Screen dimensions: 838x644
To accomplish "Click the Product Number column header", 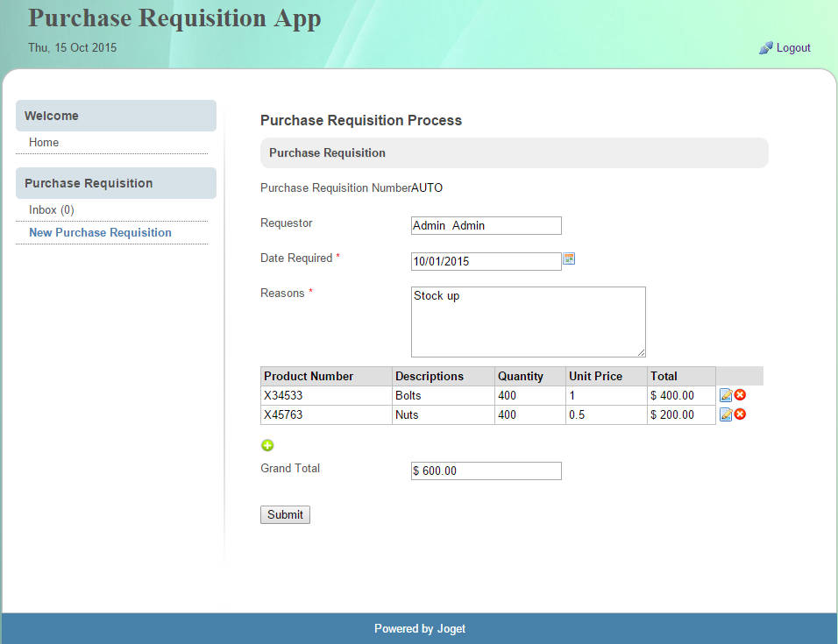I will 309,376.
